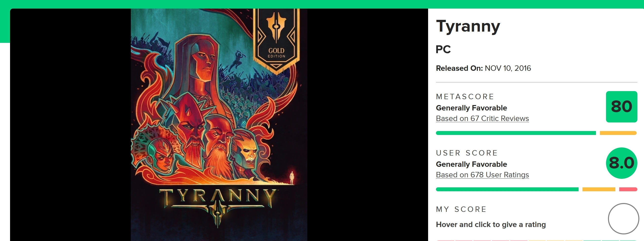This screenshot has width=644, height=241.
Task: Click the Tyranny cover art image
Action: tap(219, 125)
